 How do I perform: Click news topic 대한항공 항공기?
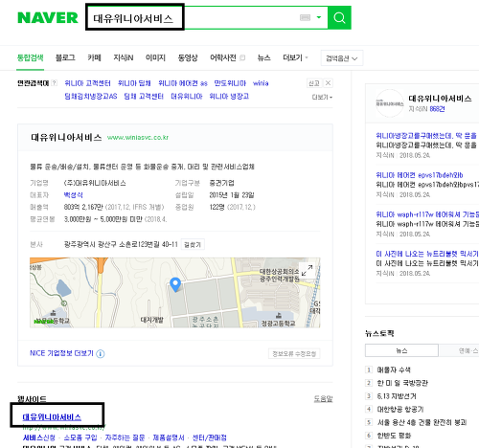coord(400,410)
